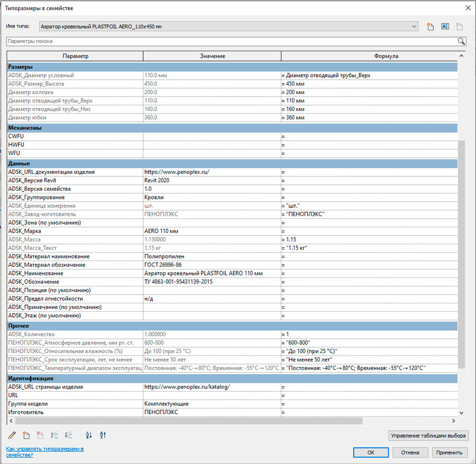
Task: Click value https://www.penoplex.ru/ cell
Action: [212, 172]
